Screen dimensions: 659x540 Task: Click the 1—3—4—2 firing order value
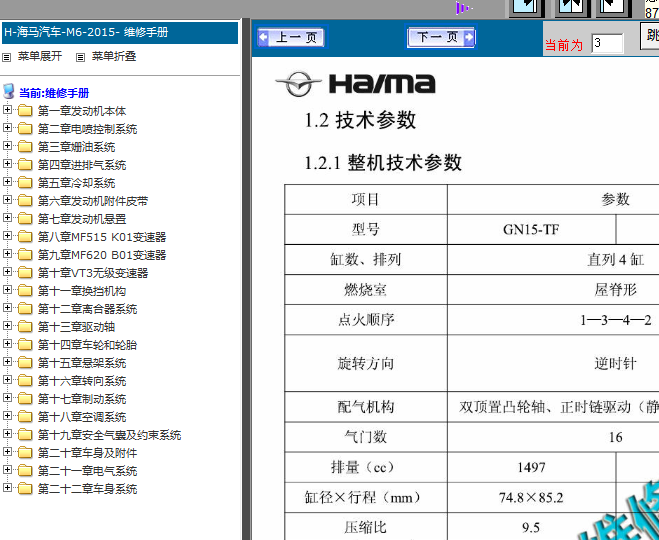616,321
